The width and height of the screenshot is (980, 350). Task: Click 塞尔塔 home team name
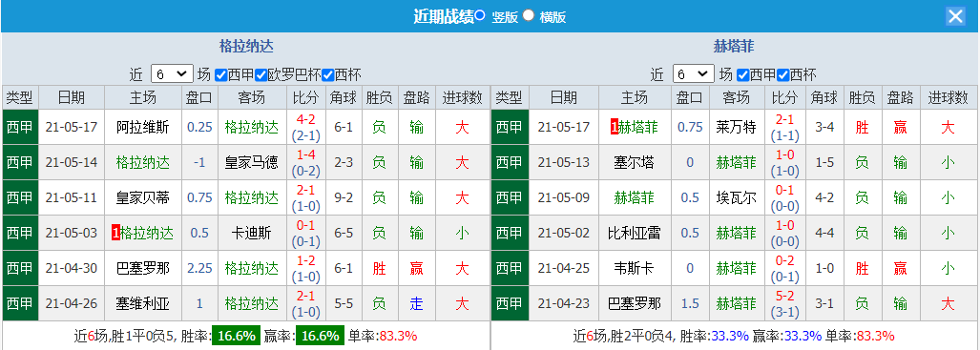click(635, 162)
